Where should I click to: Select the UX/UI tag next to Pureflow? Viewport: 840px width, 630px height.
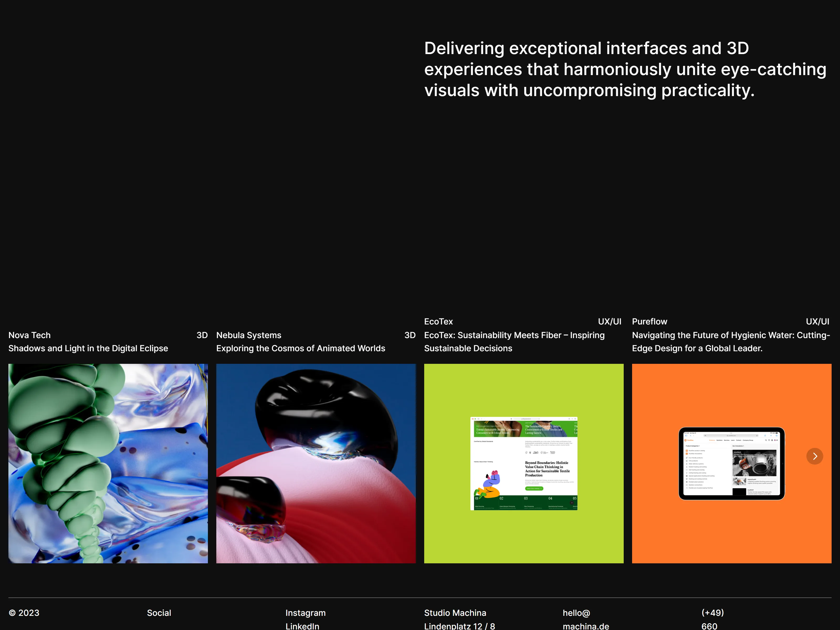point(818,321)
